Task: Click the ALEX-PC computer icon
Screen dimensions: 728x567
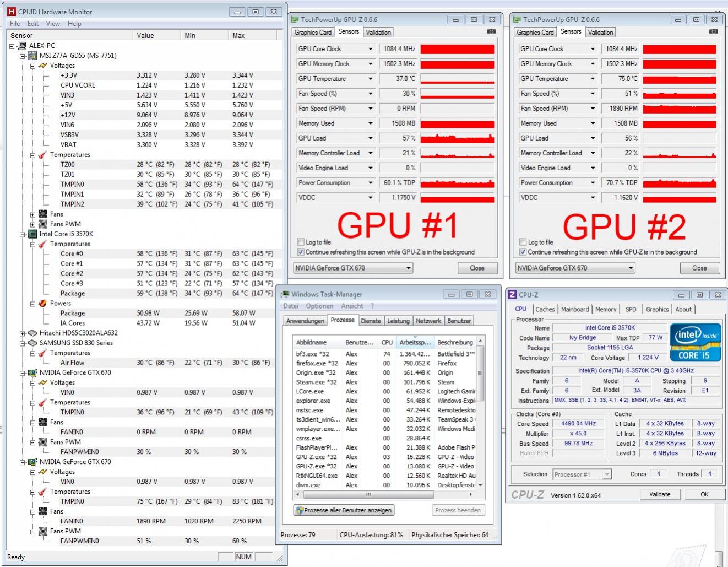Action: click(22, 46)
